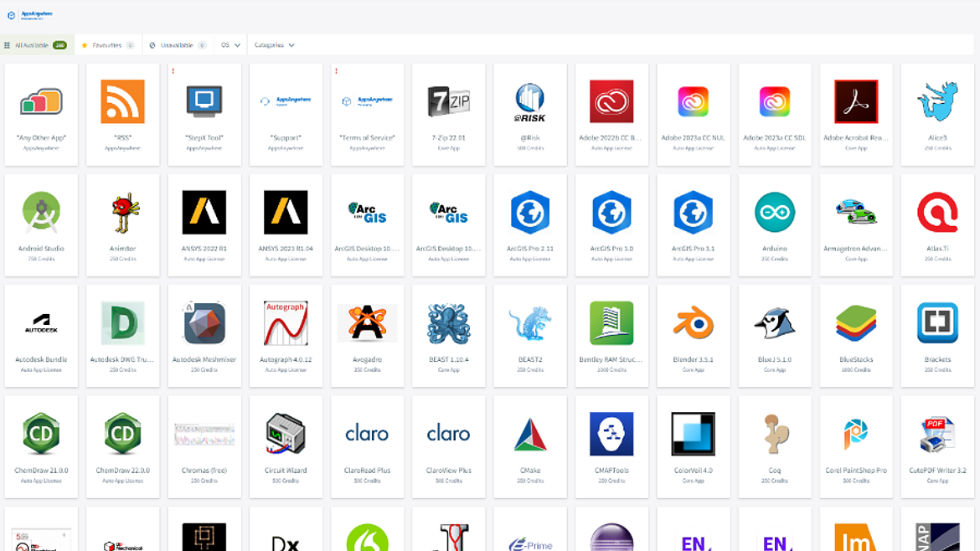
Task: Click the red alert mark on StepX Tool
Action: coord(173,70)
